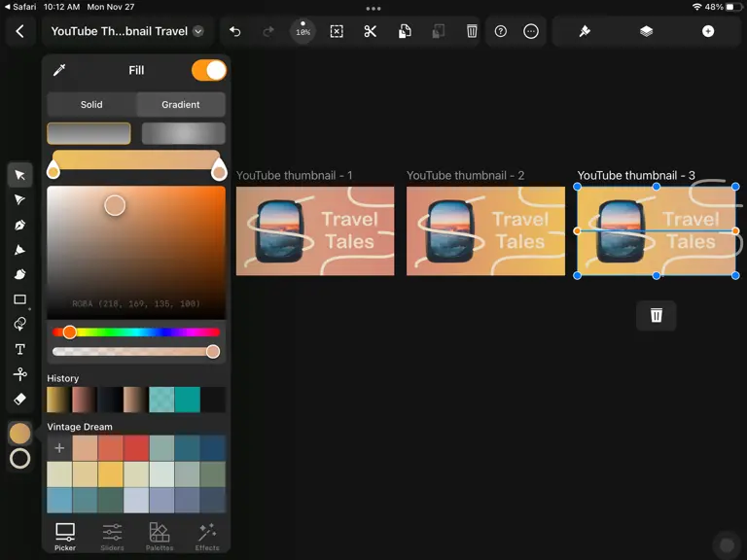The image size is (747, 560).
Task: Switch to the Sliders tab
Action: 113,537
